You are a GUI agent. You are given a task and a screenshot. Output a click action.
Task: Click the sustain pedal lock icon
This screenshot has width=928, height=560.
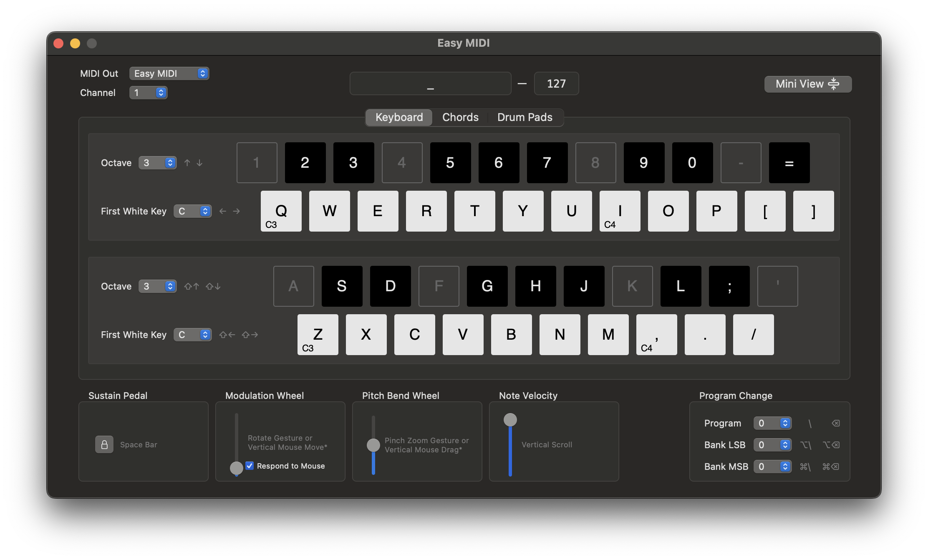pyautogui.click(x=104, y=444)
